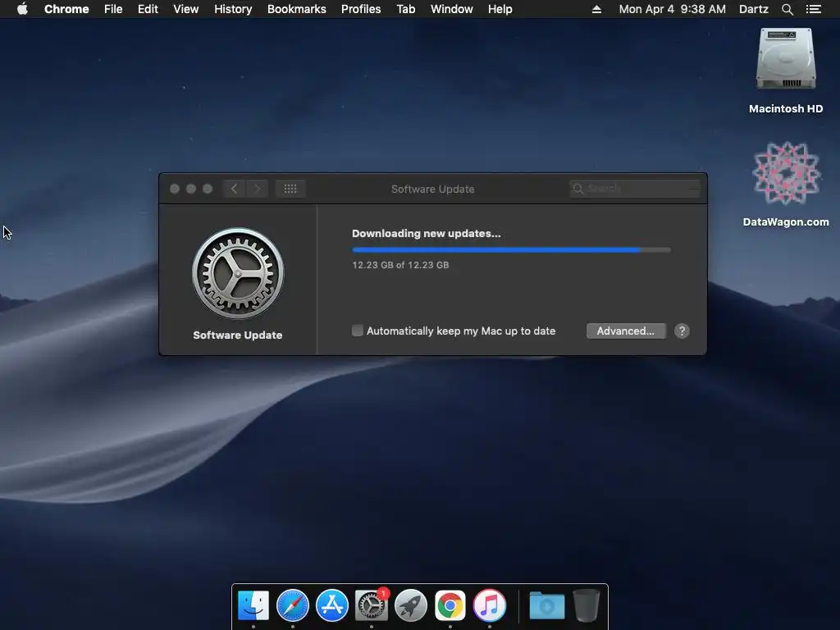Open the View menu
The height and width of the screenshot is (630, 840).
(186, 9)
